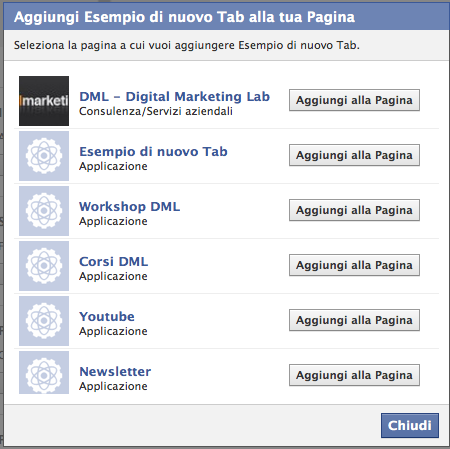450x449 pixels.
Task: Open the Youtube page link
Action: pyautogui.click(x=107, y=317)
